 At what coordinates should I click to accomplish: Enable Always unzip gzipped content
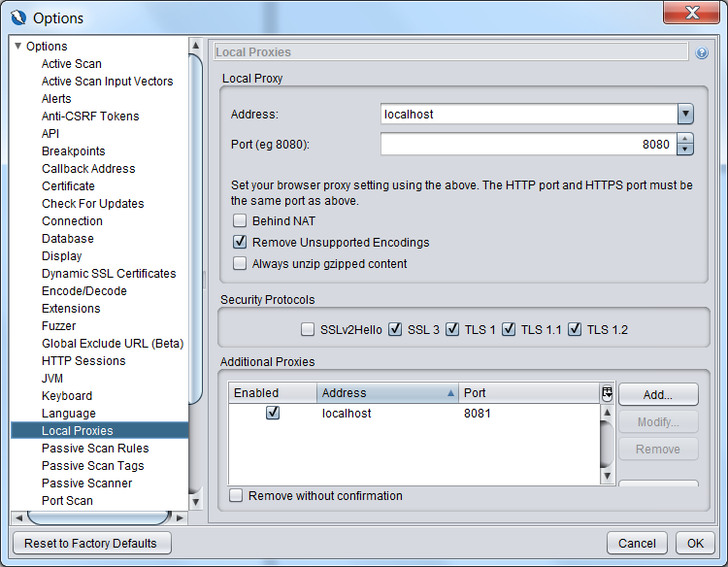coord(240,263)
